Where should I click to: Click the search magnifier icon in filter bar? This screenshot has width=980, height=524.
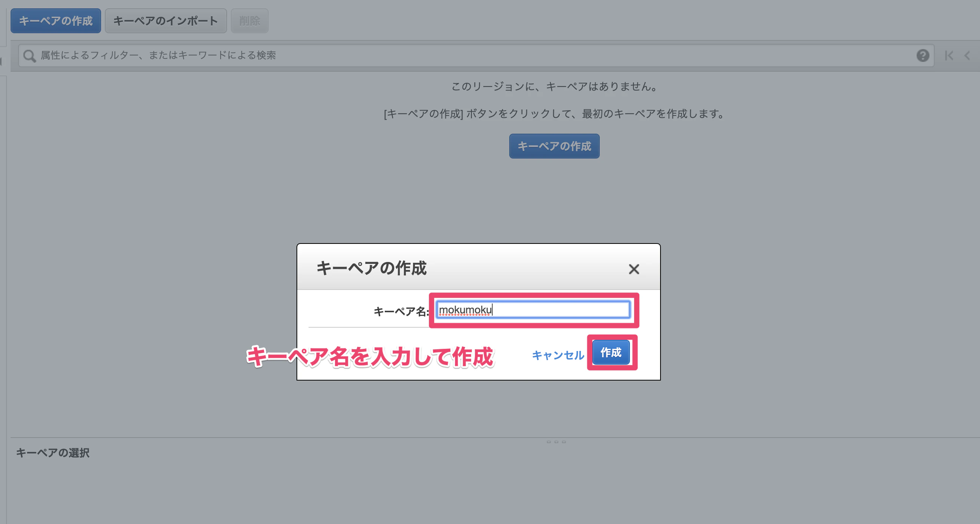[29, 56]
